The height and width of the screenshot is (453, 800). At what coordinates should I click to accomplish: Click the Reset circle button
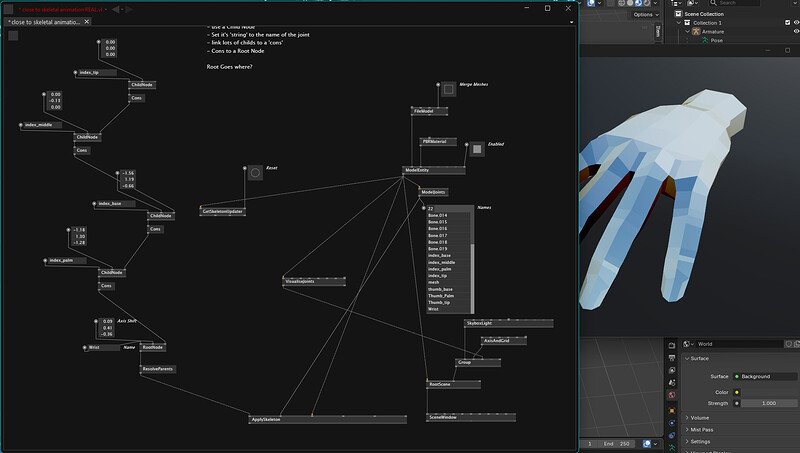[255, 173]
